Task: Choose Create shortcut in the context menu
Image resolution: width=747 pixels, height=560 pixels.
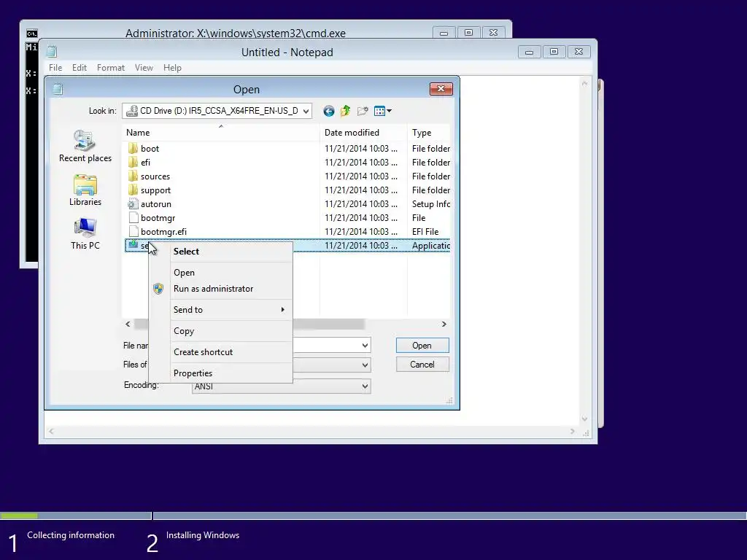Action: 221,352
